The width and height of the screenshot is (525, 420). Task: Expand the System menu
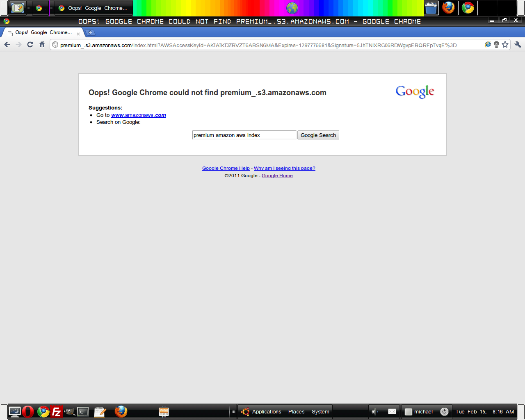click(320, 411)
